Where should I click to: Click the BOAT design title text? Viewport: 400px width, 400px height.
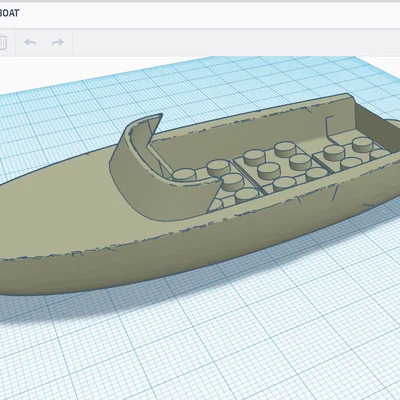9,13
